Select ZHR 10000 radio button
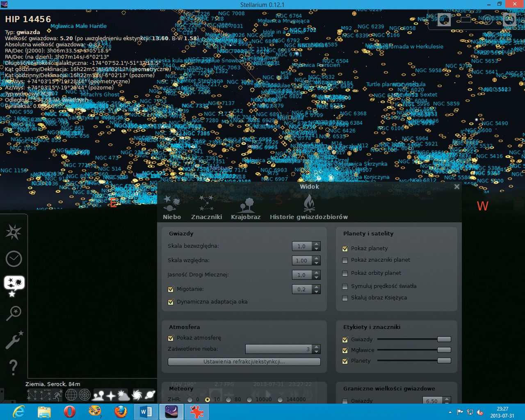The height and width of the screenshot is (420, 525). 249,399
